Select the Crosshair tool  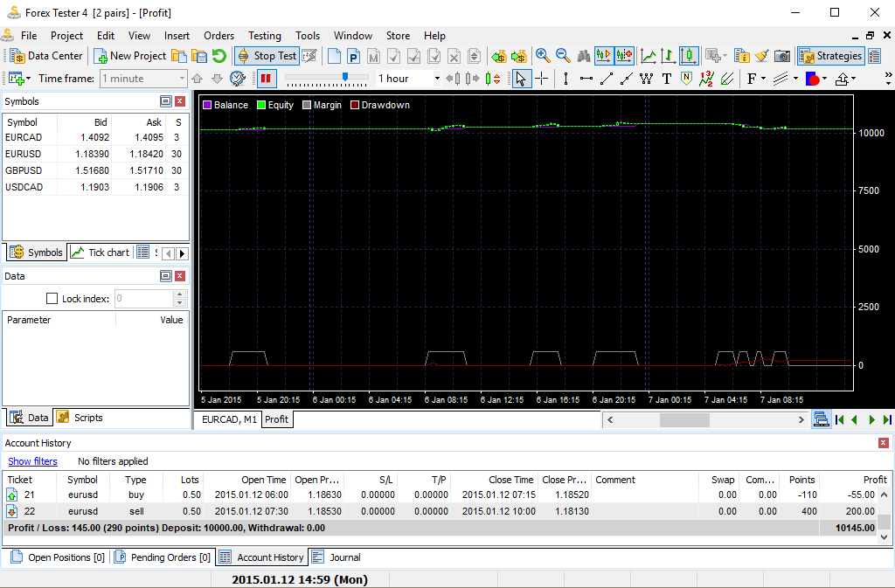pos(542,79)
